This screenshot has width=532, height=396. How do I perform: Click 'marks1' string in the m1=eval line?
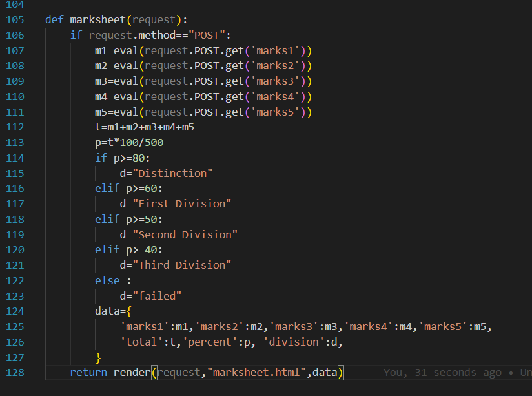click(275, 51)
